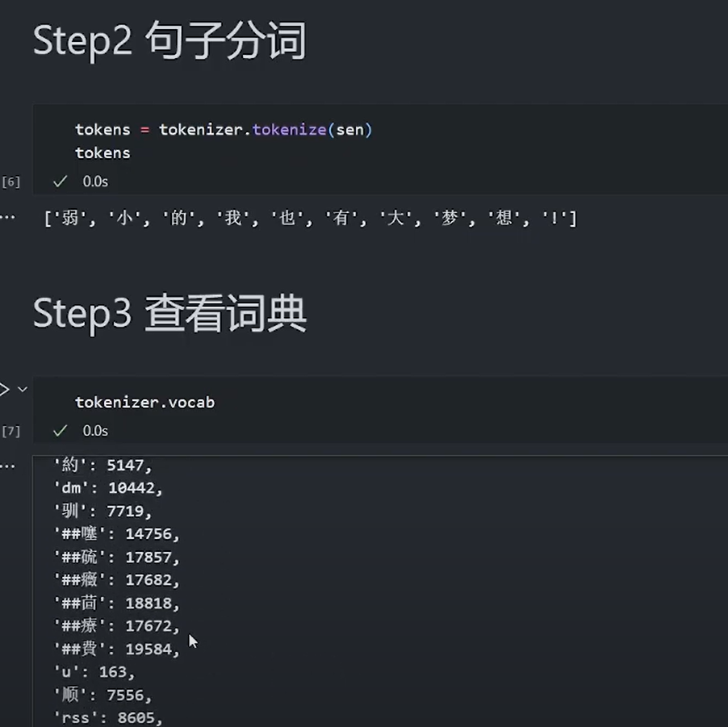Click the success checkmark of cell 6
This screenshot has width=728, height=727.
[x=61, y=181]
